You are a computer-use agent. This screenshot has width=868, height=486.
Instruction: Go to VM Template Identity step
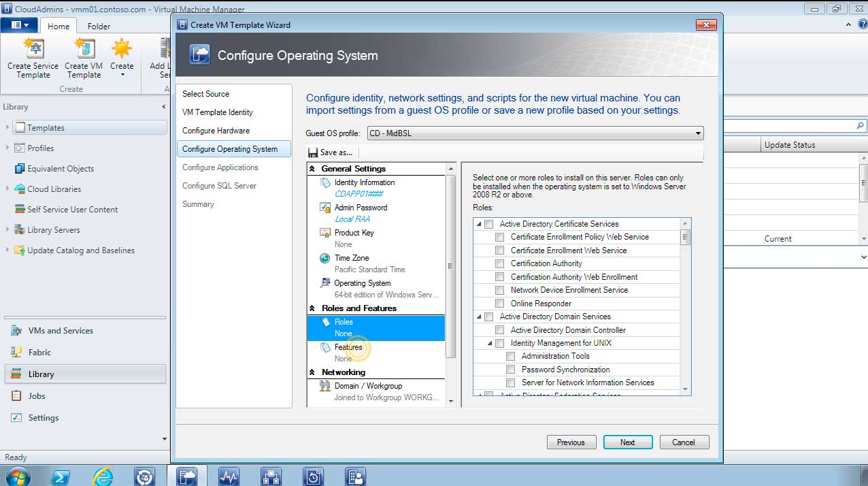click(x=218, y=112)
